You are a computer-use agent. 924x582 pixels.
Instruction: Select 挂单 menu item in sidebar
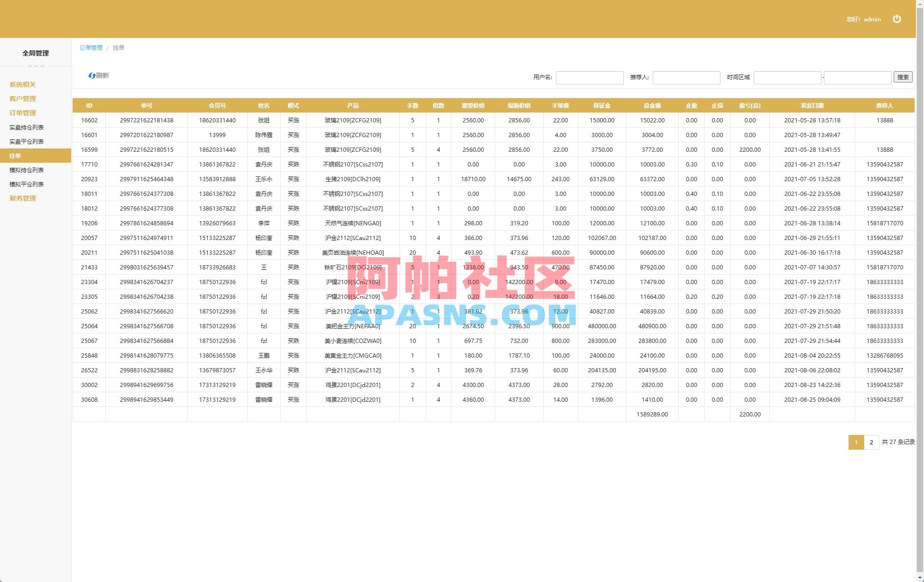[36, 156]
